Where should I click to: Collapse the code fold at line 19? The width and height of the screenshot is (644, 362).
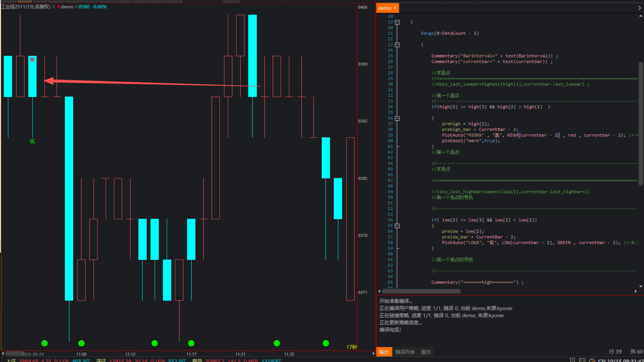(397, 22)
